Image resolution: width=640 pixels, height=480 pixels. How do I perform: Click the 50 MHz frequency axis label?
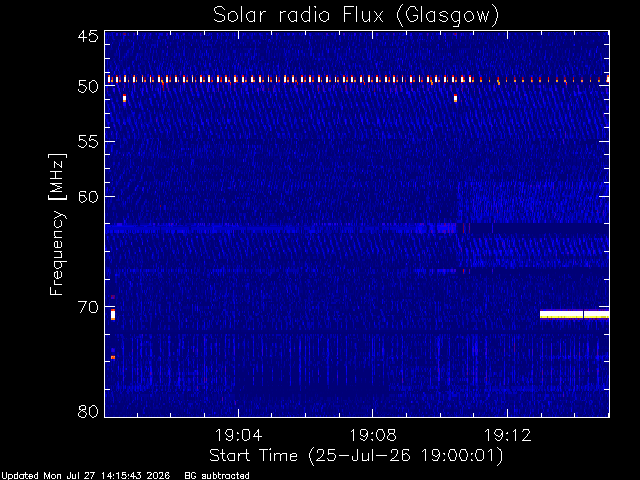88,87
